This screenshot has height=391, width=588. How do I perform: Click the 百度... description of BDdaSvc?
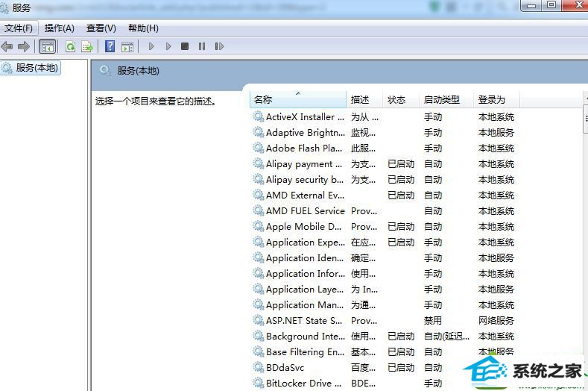tap(363, 368)
